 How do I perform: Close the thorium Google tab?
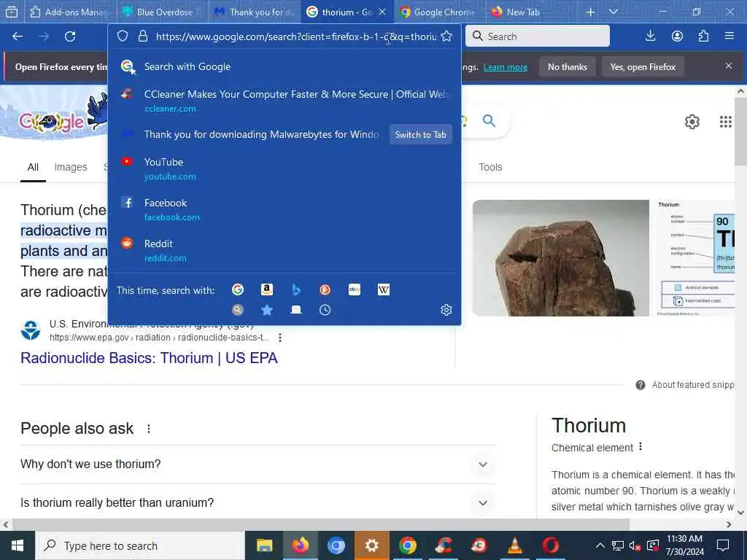pos(382,12)
